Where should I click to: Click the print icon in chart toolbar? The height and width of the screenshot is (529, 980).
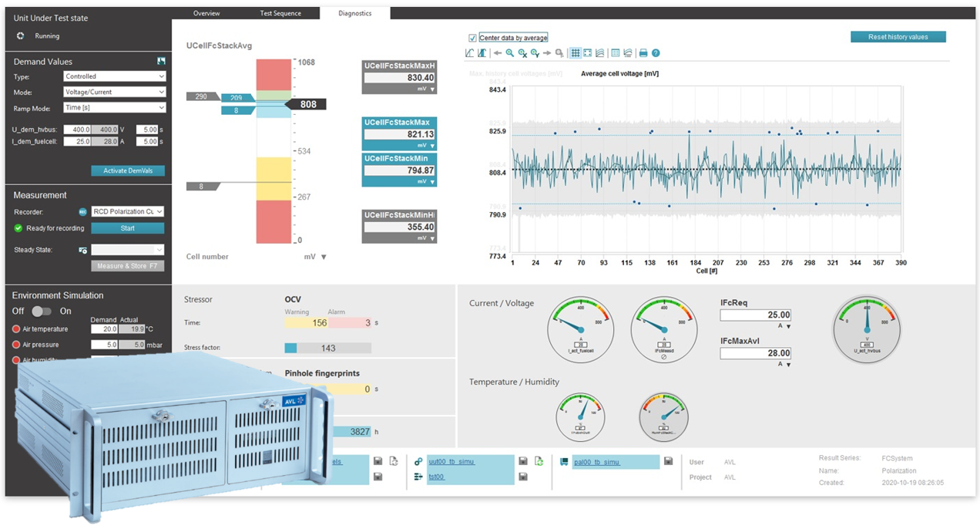643,53
